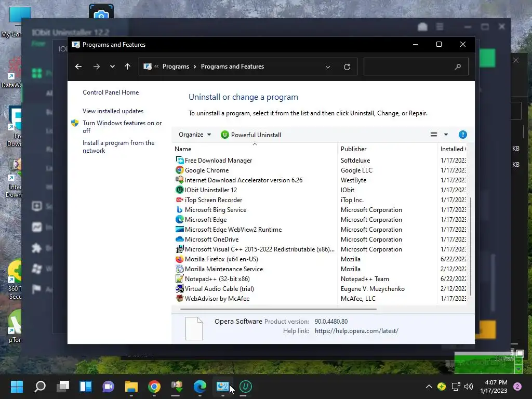Click the Virtual Audio Cable icon
This screenshot has width=532, height=399.
coord(179,288)
